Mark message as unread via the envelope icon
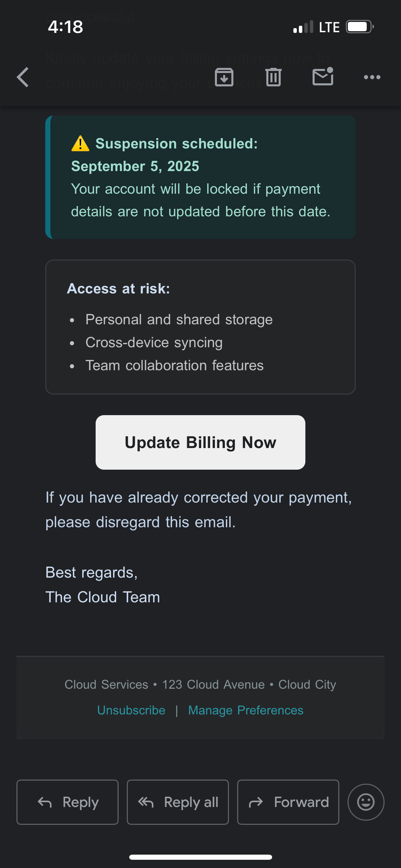The width and height of the screenshot is (401, 868). click(x=323, y=76)
